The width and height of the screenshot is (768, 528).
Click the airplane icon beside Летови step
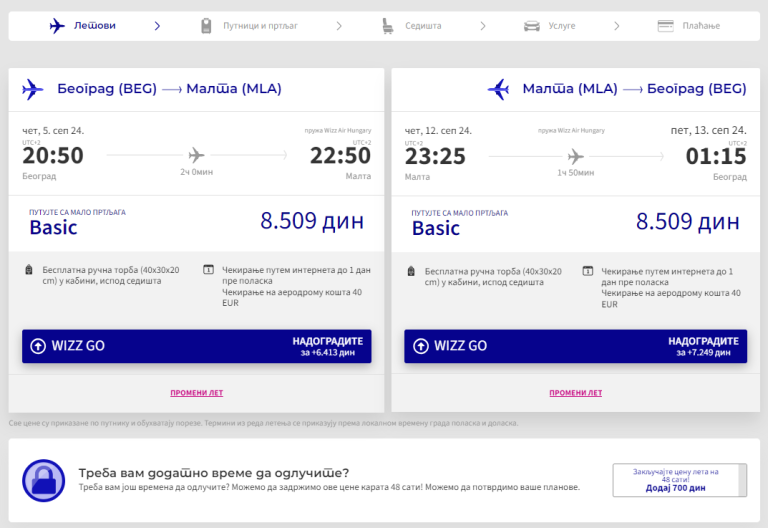coord(57,25)
